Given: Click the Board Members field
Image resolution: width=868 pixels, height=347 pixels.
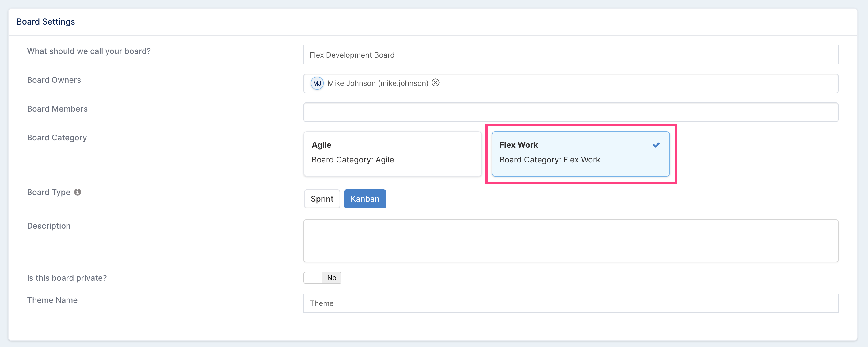Looking at the screenshot, I should coord(570,112).
